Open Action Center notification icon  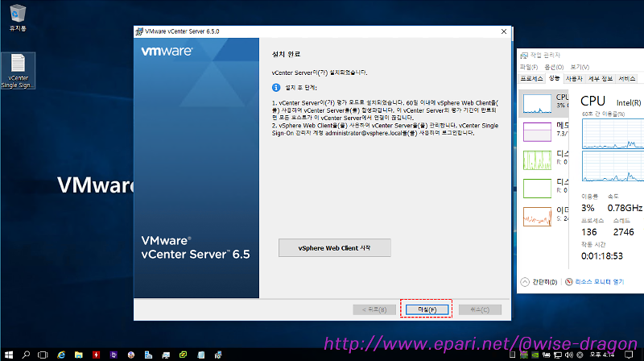click(x=629, y=355)
